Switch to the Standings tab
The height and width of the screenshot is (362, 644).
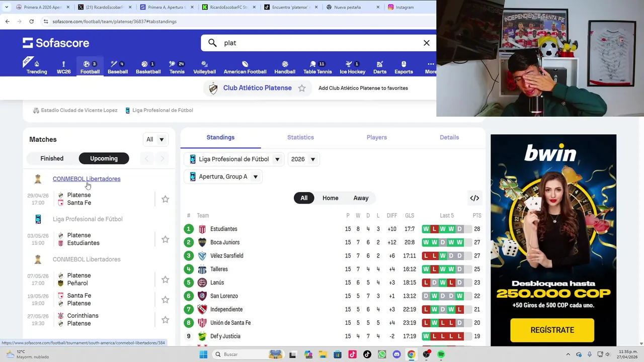tap(220, 137)
